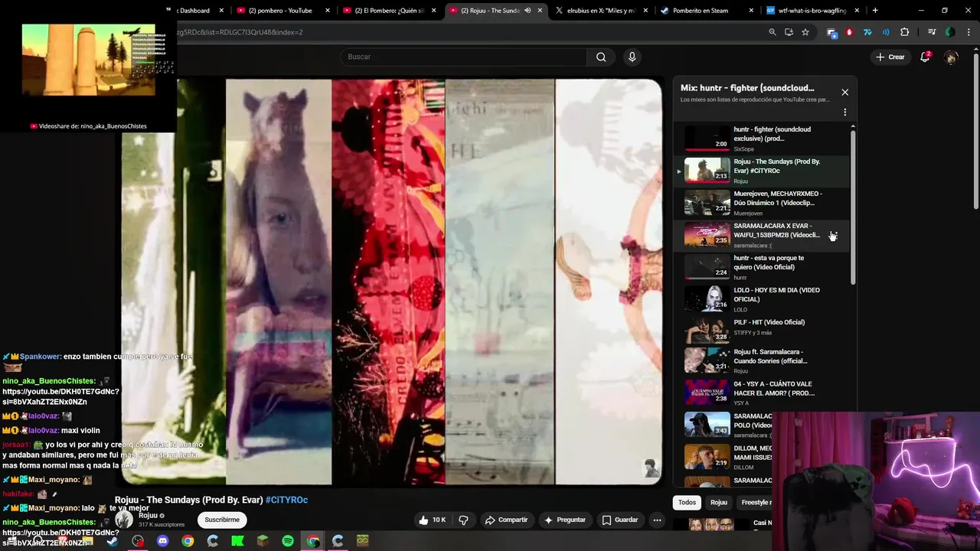This screenshot has width=980, height=551.
Task: Open more actions menu beside Guardar
Action: (656, 520)
